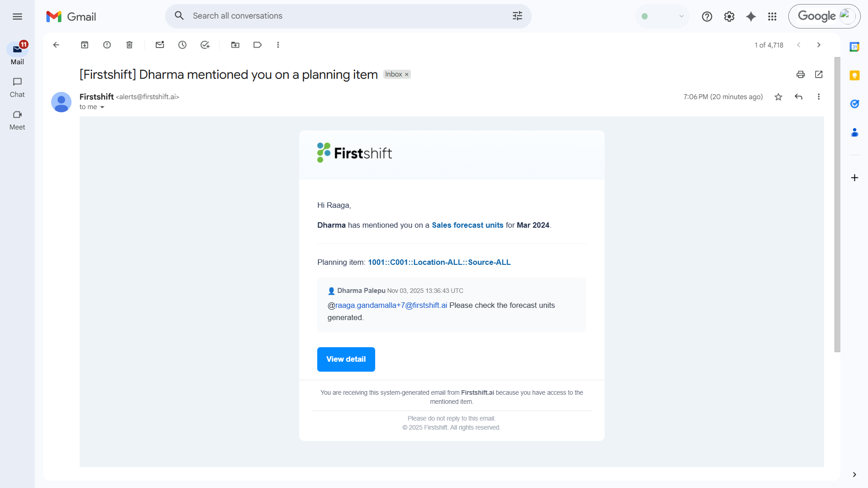Archive this conversation

point(85,45)
